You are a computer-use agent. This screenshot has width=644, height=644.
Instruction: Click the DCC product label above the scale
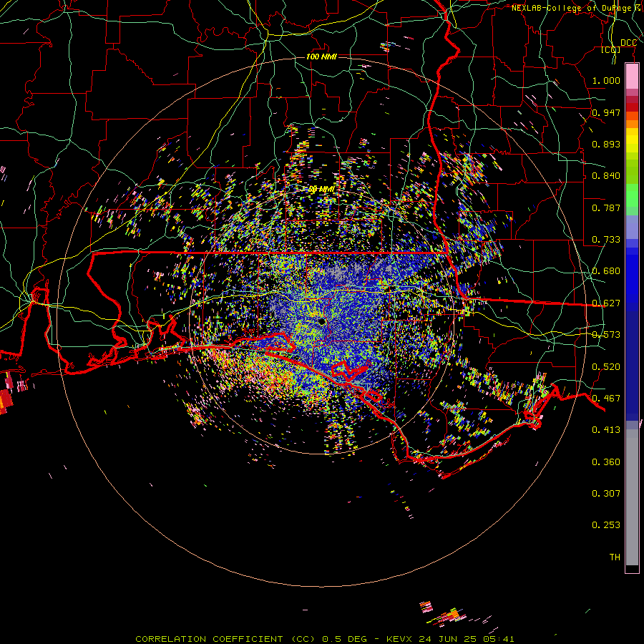(x=628, y=43)
